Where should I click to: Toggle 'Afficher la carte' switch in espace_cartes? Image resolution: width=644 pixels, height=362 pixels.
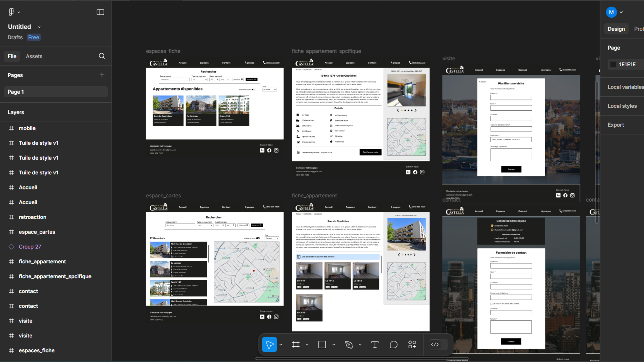[258, 238]
